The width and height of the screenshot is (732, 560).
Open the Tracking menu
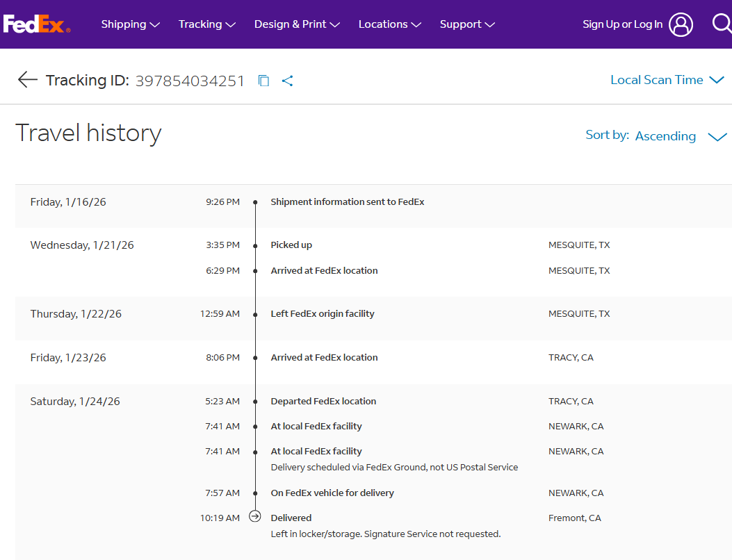[x=206, y=24]
